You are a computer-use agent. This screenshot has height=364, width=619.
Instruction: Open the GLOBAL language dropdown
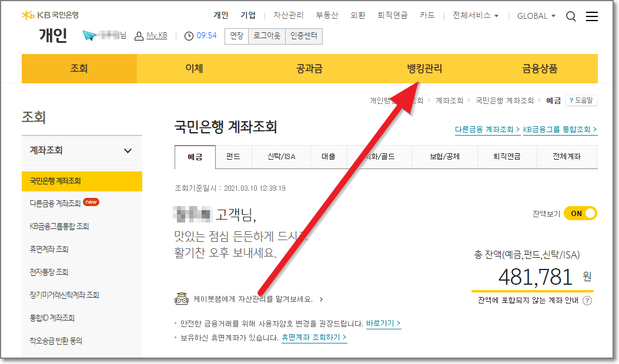(x=536, y=16)
